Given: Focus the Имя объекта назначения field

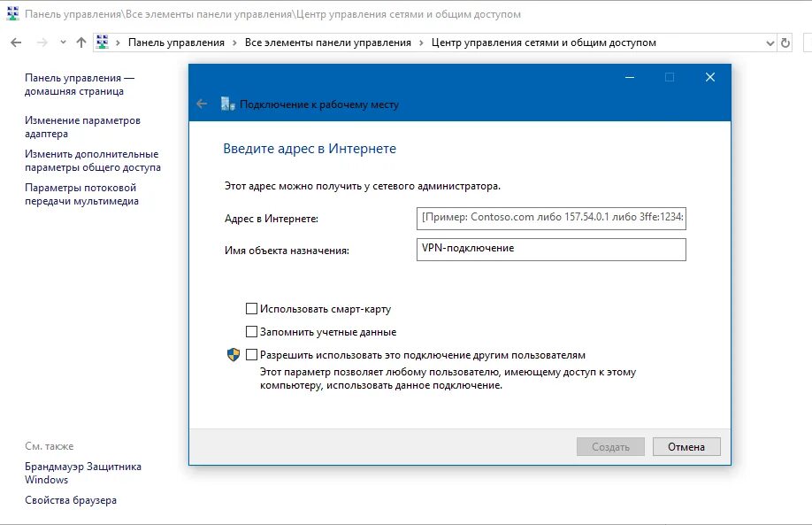Looking at the screenshot, I should [x=551, y=250].
